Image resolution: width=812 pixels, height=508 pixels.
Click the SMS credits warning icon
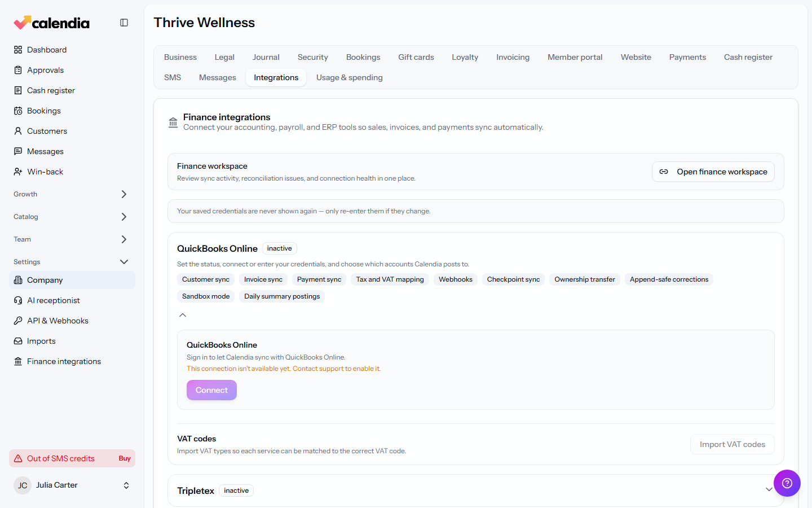coord(18,458)
